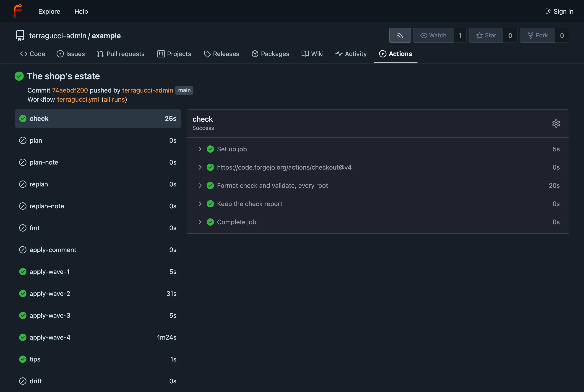Click the skipped status icon for the plan job
Screen dimensions: 584x392
coord(23,140)
